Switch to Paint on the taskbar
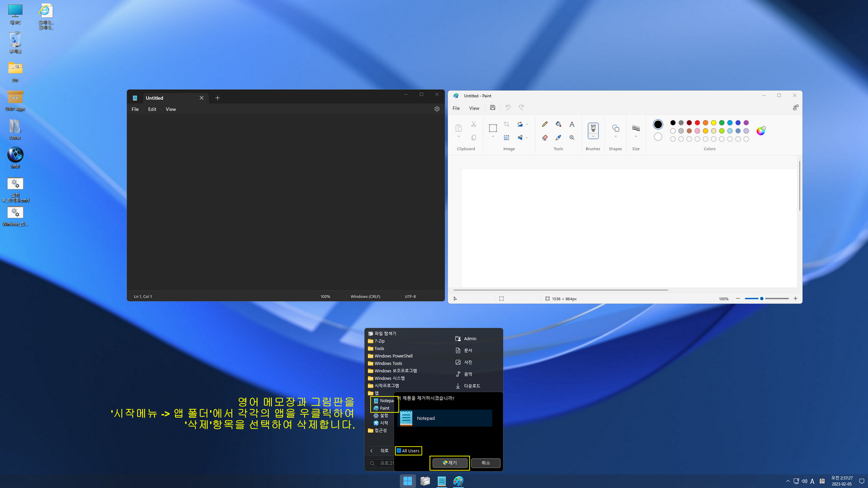868x488 pixels. (x=459, y=481)
